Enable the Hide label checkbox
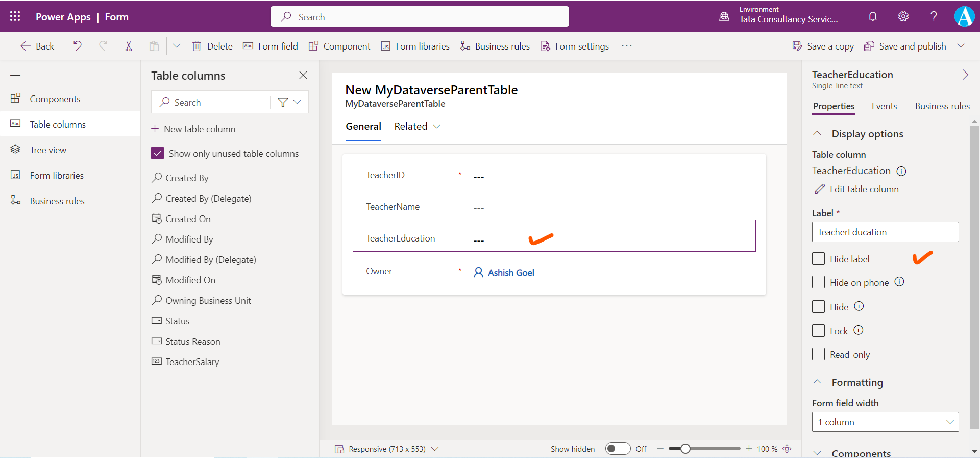980x458 pixels. (818, 259)
